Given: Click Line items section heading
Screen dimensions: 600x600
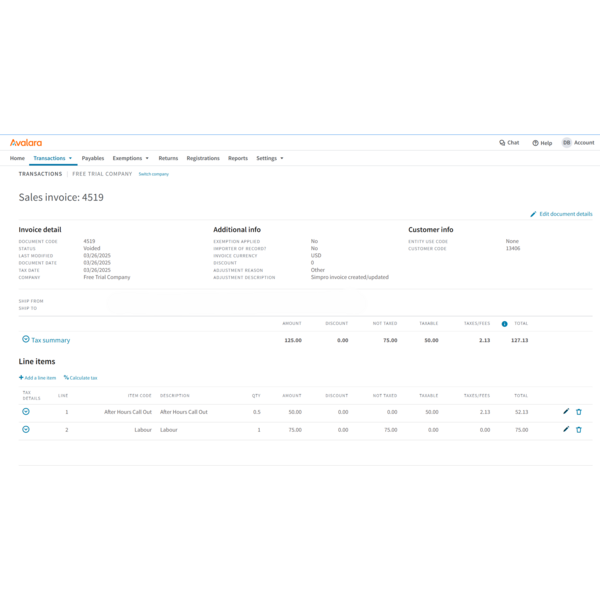Looking at the screenshot, I should 37,361.
